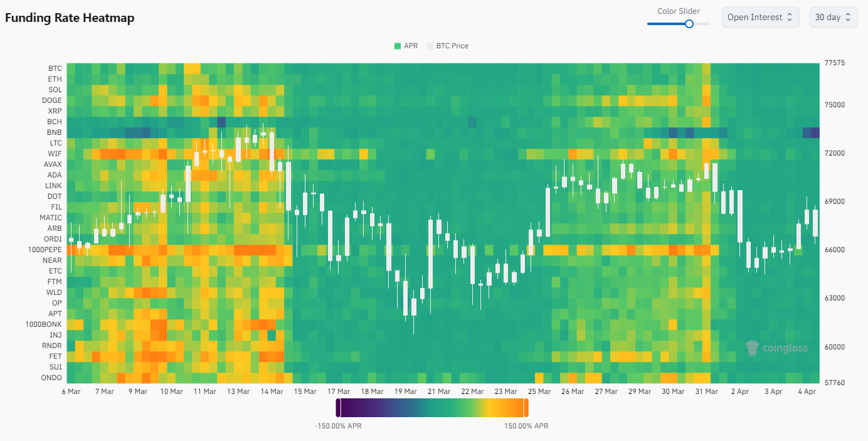The height and width of the screenshot is (441, 868).
Task: Select the WIF row label
Action: pos(55,154)
